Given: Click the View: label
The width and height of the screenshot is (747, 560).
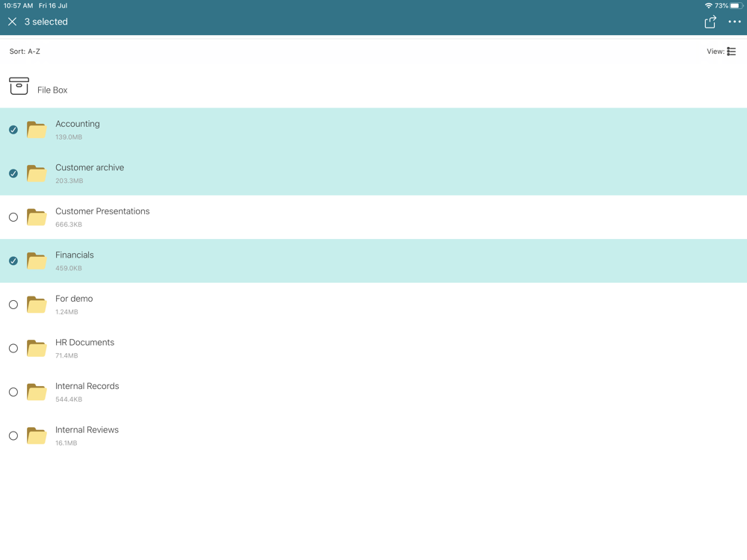Looking at the screenshot, I should 716,52.
